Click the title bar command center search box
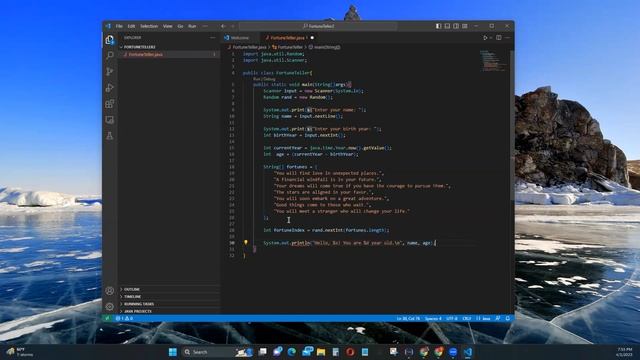640x360 pixels. pyautogui.click(x=318, y=26)
